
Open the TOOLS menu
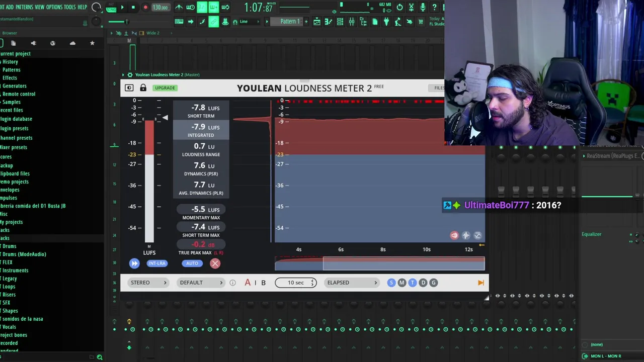point(69,7)
